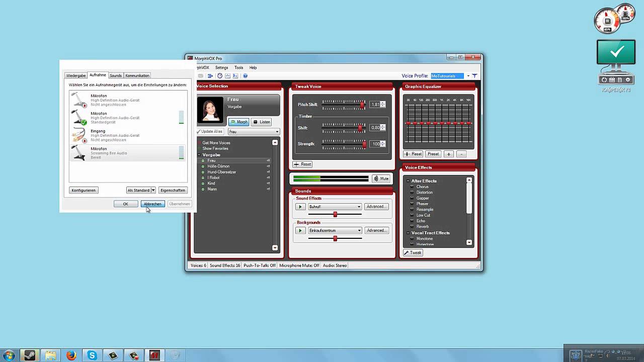Image resolution: width=644 pixels, height=362 pixels.
Task: Click the Timbre Shift slider handle
Action: point(360,128)
